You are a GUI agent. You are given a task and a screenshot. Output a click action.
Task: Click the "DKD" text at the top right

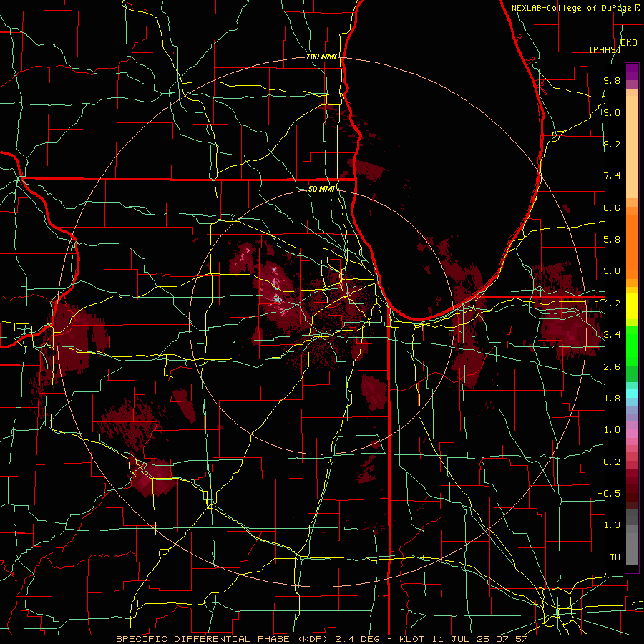coord(629,43)
